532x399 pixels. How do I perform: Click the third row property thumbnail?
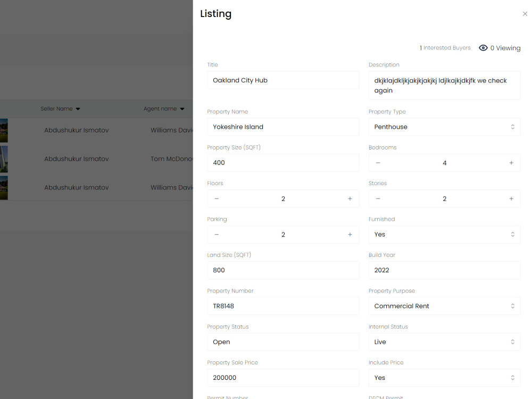(4, 188)
